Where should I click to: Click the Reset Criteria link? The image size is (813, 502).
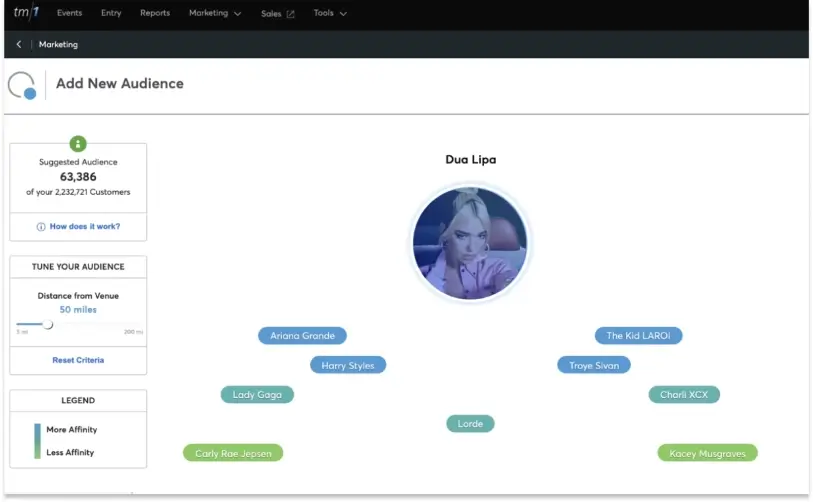(78, 360)
